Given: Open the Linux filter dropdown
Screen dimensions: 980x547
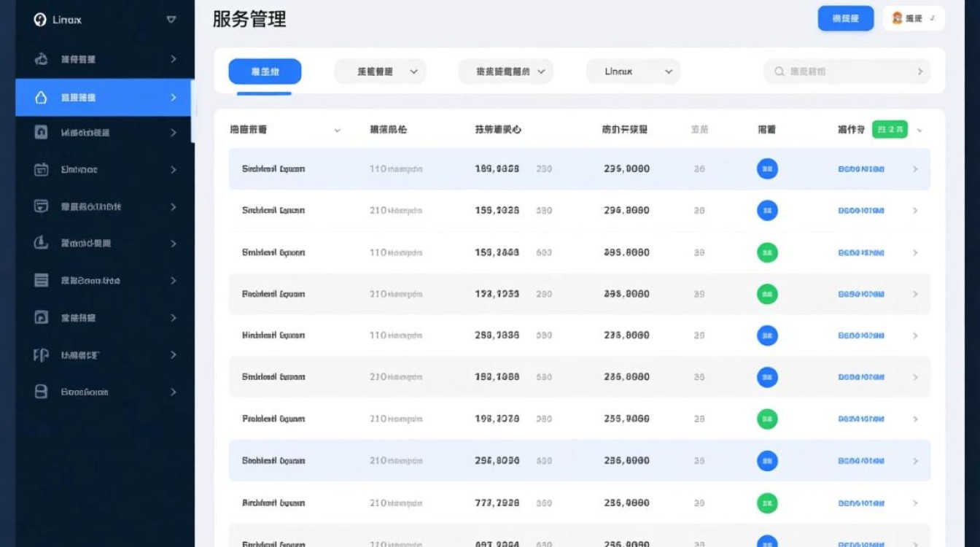Looking at the screenshot, I should (632, 71).
